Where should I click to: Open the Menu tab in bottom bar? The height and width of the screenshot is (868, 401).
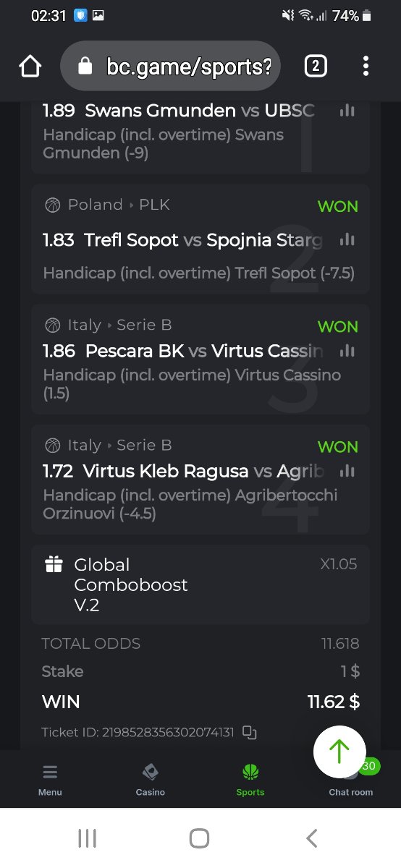point(50,780)
